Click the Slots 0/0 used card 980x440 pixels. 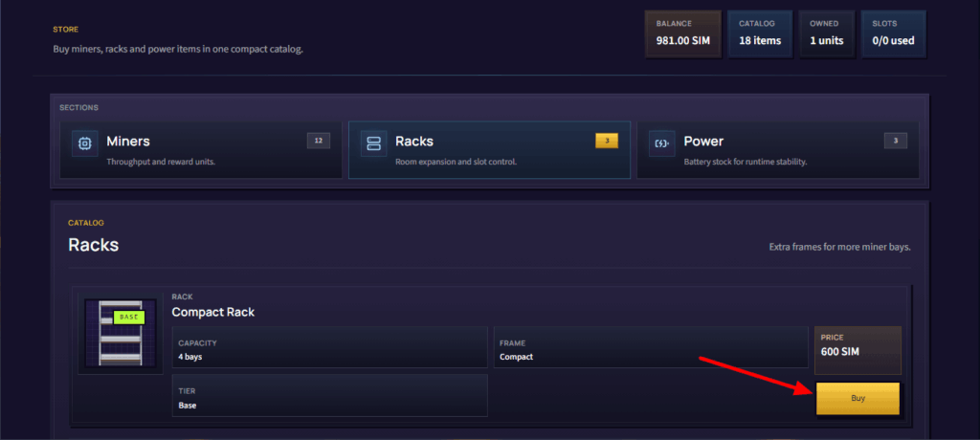(x=893, y=33)
